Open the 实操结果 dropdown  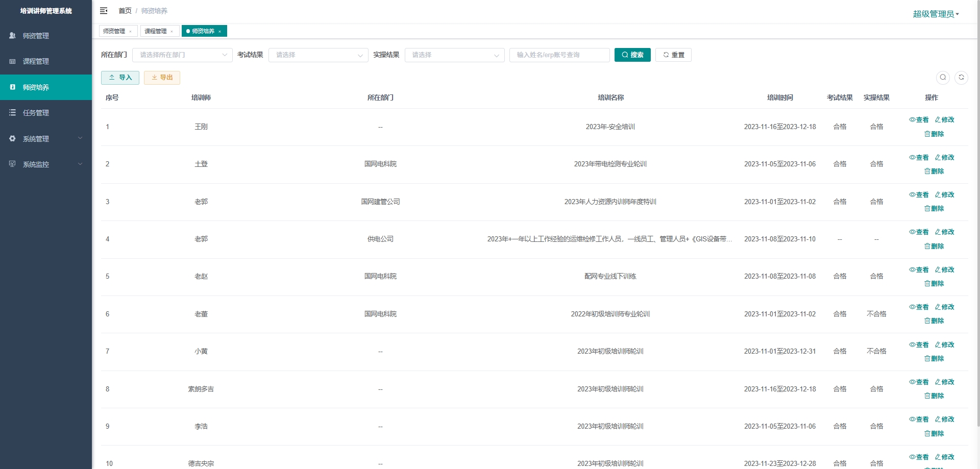(455, 55)
